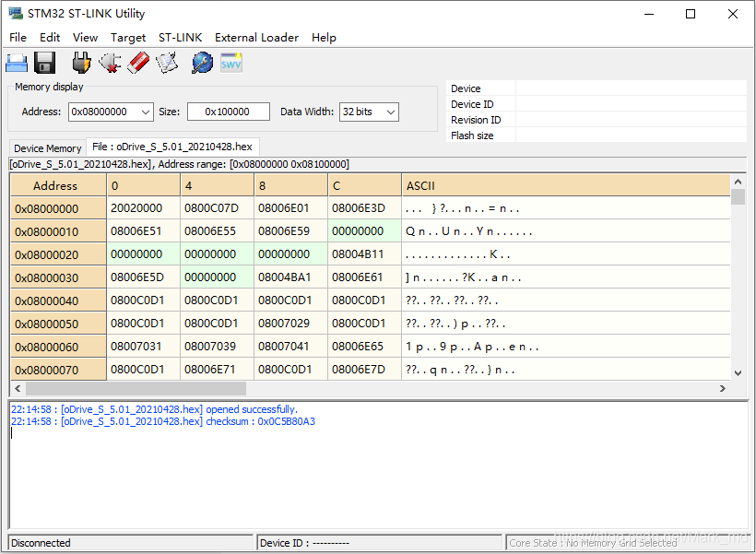Select address row 0x08000040

click(x=58, y=301)
